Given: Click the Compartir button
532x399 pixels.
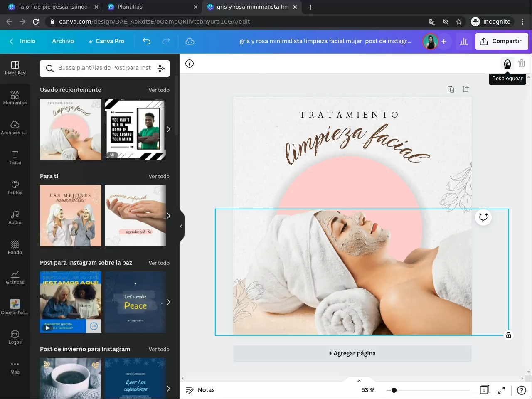Looking at the screenshot, I should [502, 42].
